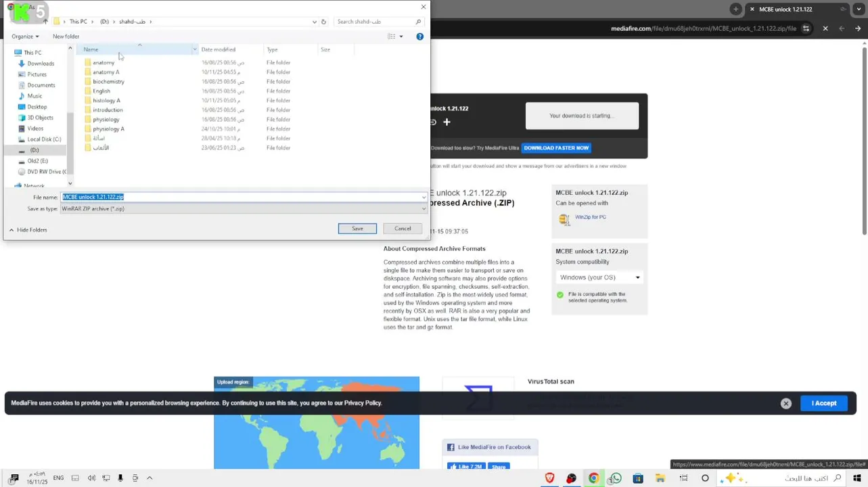Collapse folders with Hide Folders
The width and height of the screenshot is (868, 487).
pos(28,230)
